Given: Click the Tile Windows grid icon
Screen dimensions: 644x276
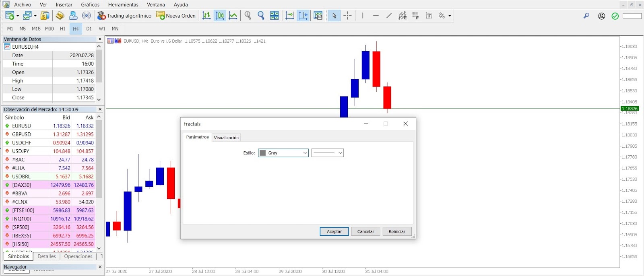Looking at the screenshot, I should pyautogui.click(x=275, y=16).
